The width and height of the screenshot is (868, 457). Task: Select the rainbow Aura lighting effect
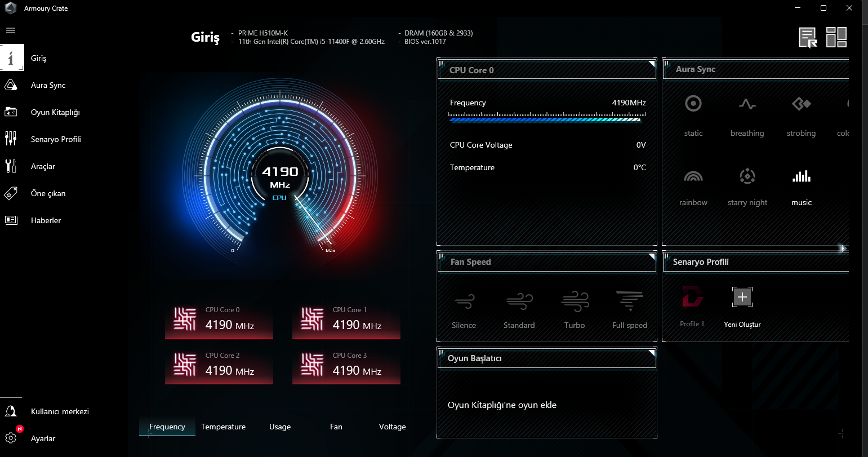tap(693, 186)
